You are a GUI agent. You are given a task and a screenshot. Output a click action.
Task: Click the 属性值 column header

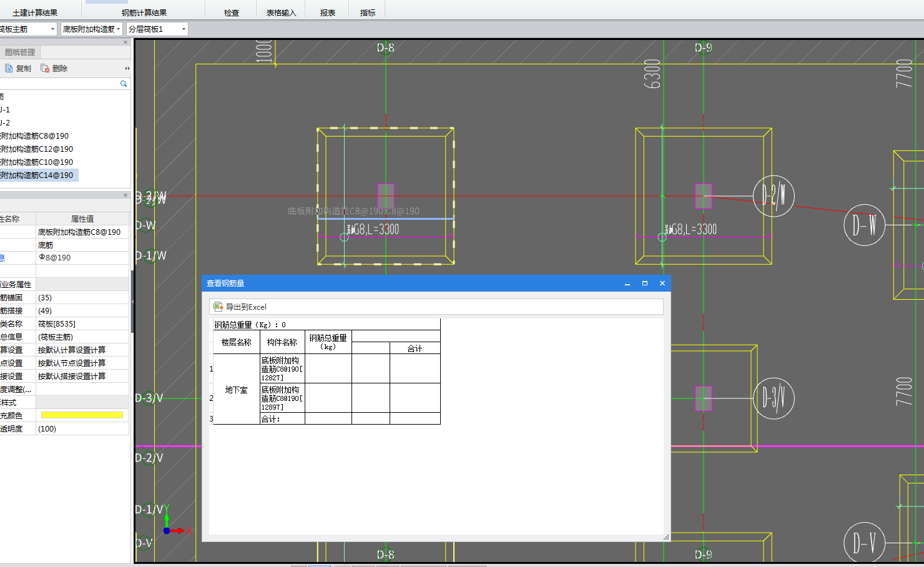82,219
